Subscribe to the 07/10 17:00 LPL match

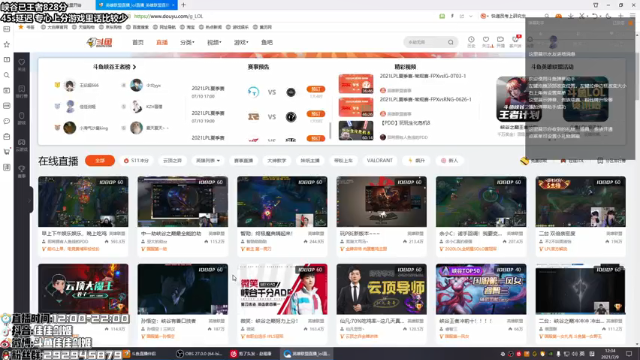coord(316,89)
